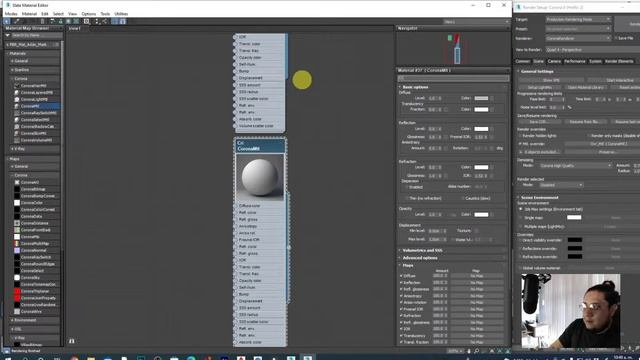Click the Show Background in Preview icon

pos(76,21)
